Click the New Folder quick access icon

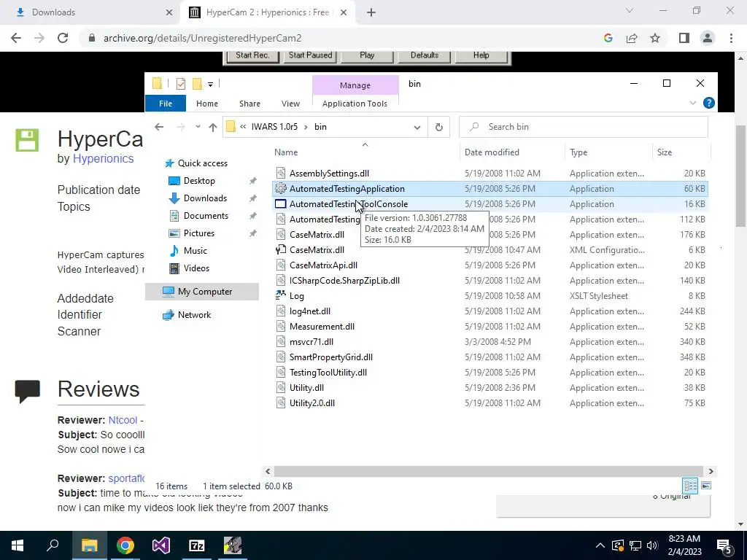click(x=197, y=84)
